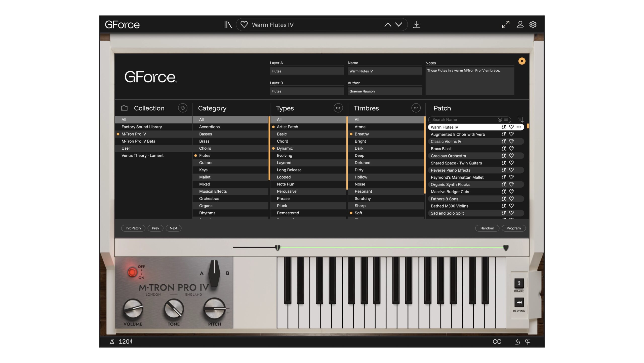Open the CC mapping button

pos(497,342)
